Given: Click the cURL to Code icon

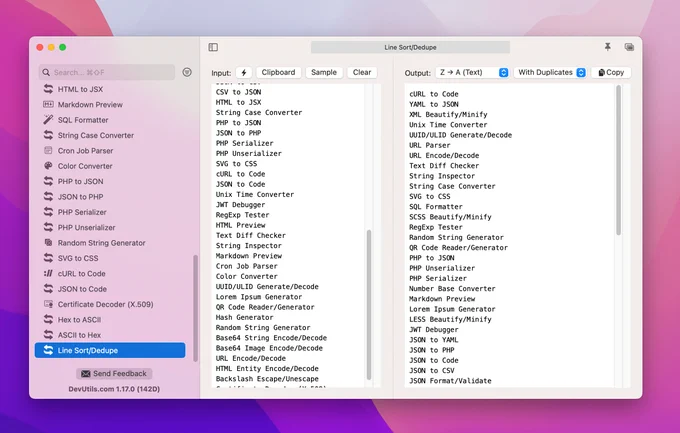Looking at the screenshot, I should coord(48,273).
